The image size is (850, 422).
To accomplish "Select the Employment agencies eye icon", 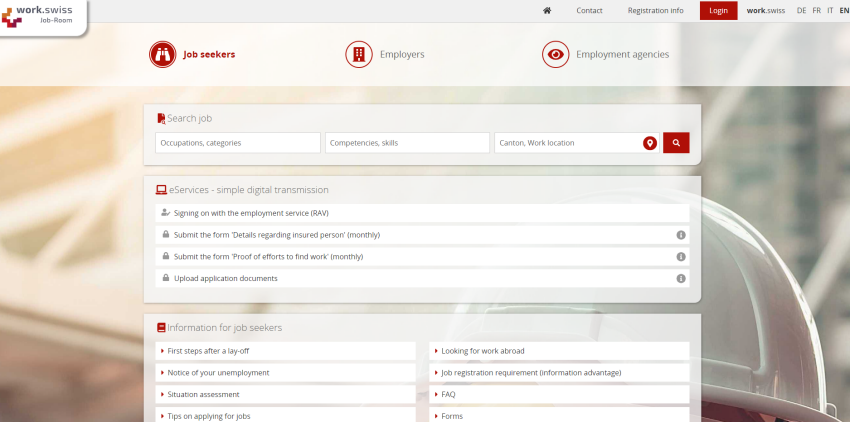I will coord(555,55).
